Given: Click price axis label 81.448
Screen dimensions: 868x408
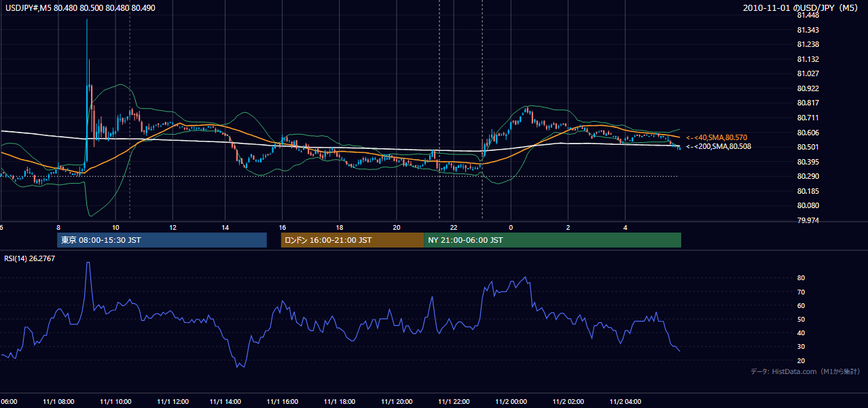Looking at the screenshot, I should 808,15.
